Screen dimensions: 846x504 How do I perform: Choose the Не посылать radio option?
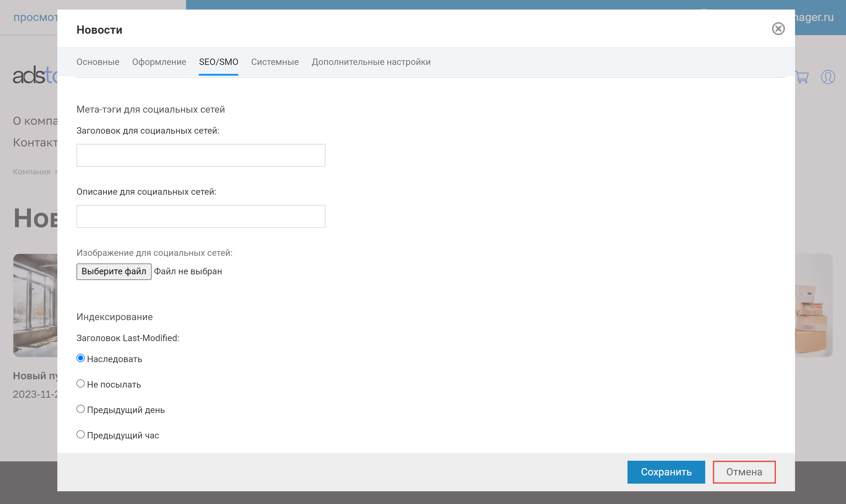pyautogui.click(x=81, y=384)
